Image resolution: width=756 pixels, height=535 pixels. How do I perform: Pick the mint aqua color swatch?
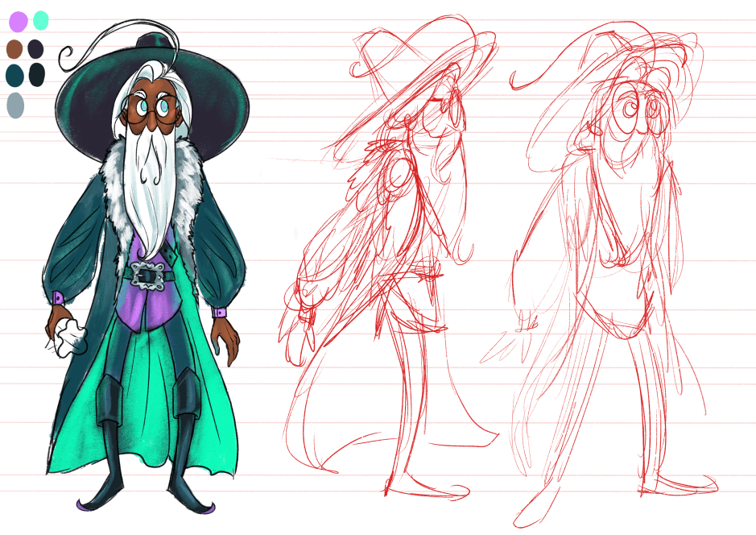tap(41, 21)
